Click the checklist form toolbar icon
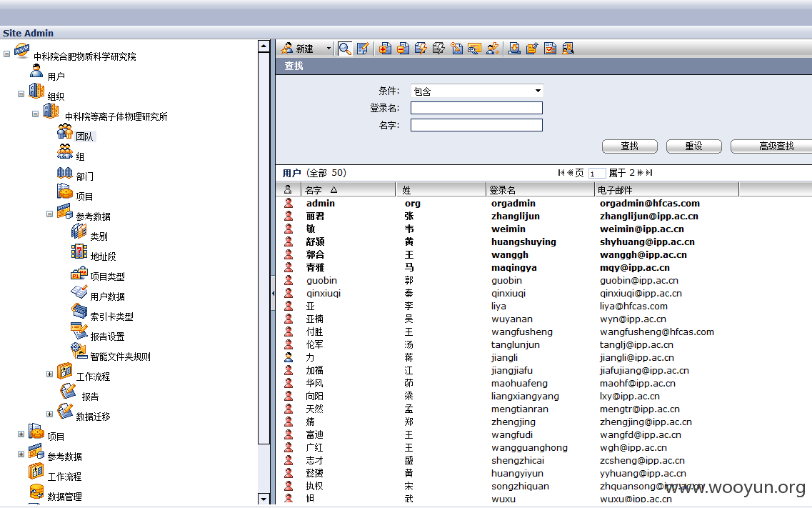This screenshot has height=508, width=812. pos(550,49)
